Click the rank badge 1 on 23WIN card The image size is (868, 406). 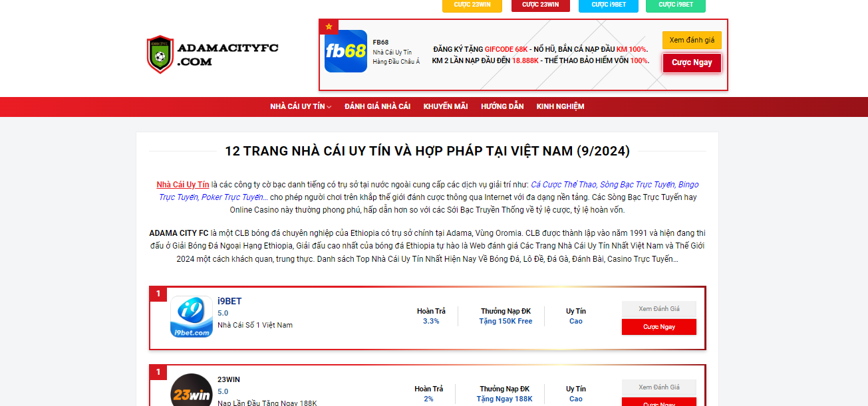[158, 372]
